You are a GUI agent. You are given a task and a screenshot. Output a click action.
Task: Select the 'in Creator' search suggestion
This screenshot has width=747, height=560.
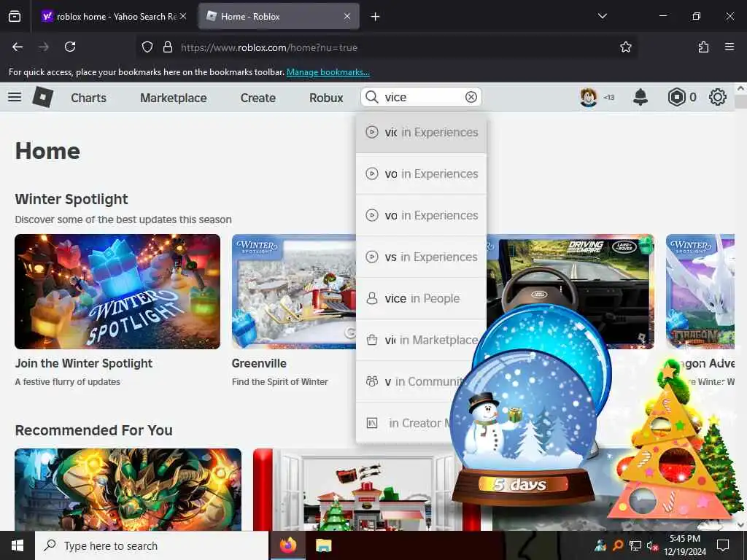(405, 423)
